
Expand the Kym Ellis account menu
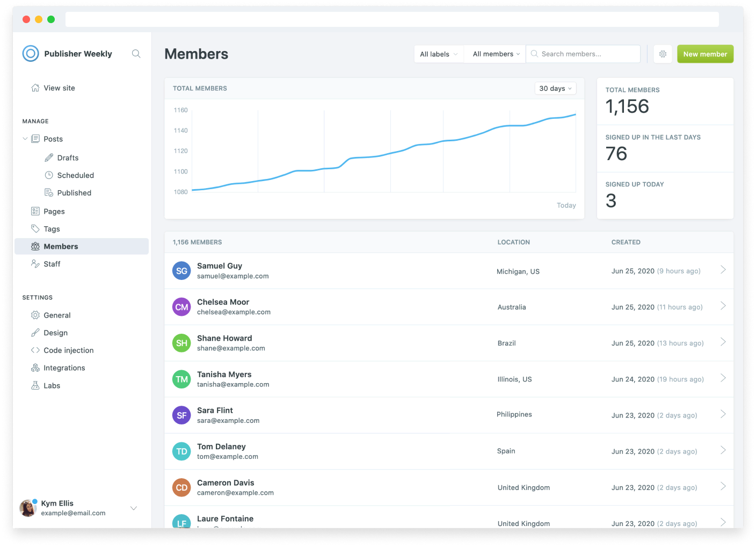[x=133, y=508]
